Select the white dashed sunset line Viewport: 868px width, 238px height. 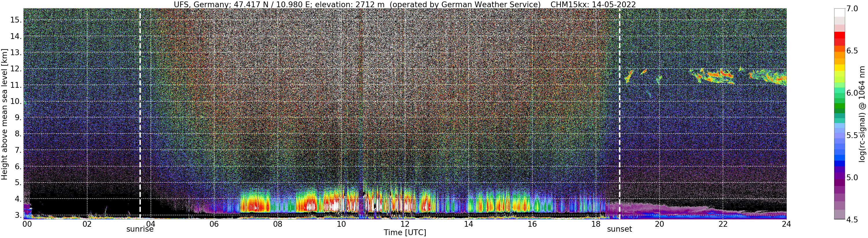pos(619,114)
